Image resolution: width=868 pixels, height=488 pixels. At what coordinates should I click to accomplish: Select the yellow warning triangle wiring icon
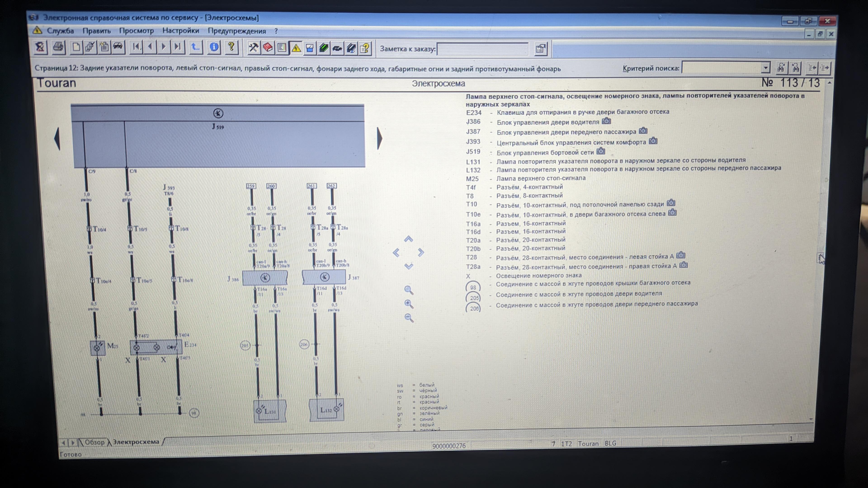(296, 48)
